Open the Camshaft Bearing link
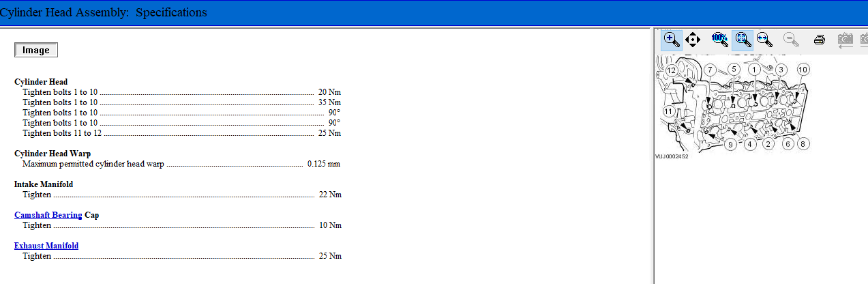The height and width of the screenshot is (284, 868). click(x=48, y=215)
